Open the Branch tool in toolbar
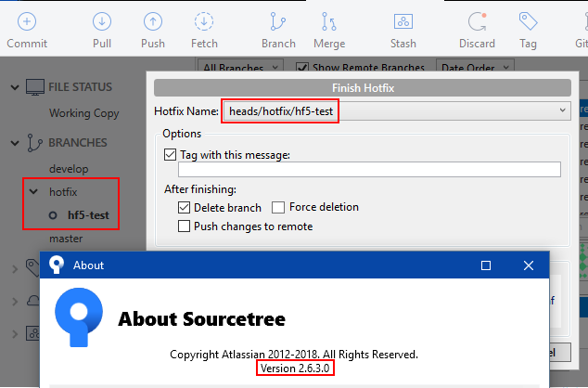This screenshot has height=388, width=588. (x=278, y=21)
